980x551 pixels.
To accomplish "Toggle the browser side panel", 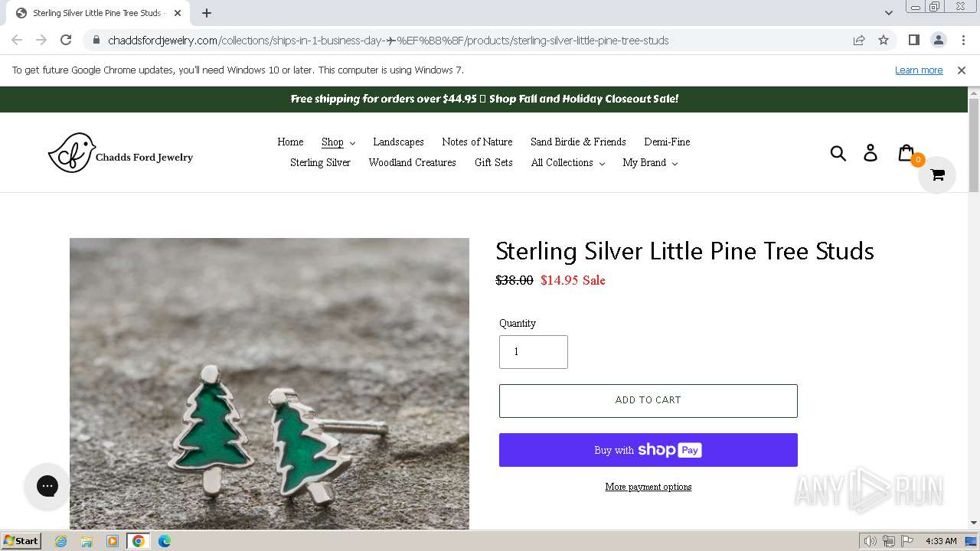I will (x=913, y=41).
